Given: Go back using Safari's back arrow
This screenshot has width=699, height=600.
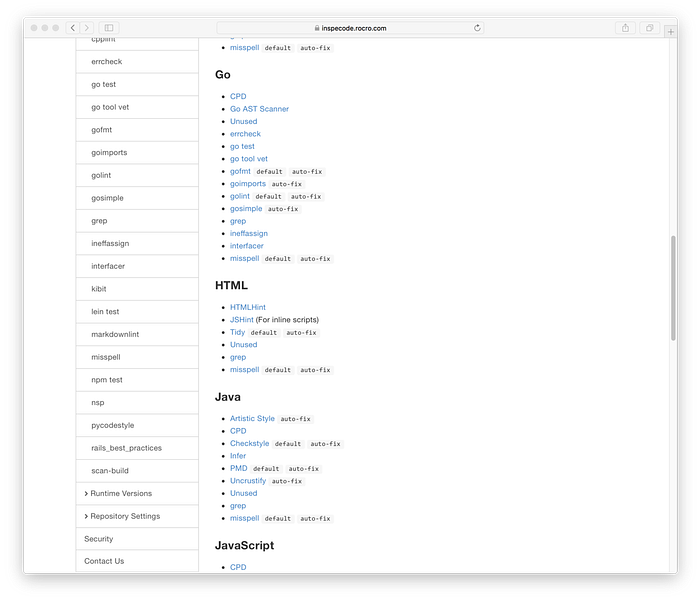Looking at the screenshot, I should (73, 28).
